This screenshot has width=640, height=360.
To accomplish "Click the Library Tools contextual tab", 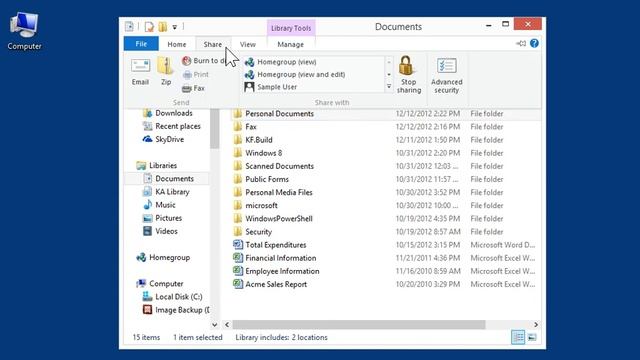I will [291, 28].
